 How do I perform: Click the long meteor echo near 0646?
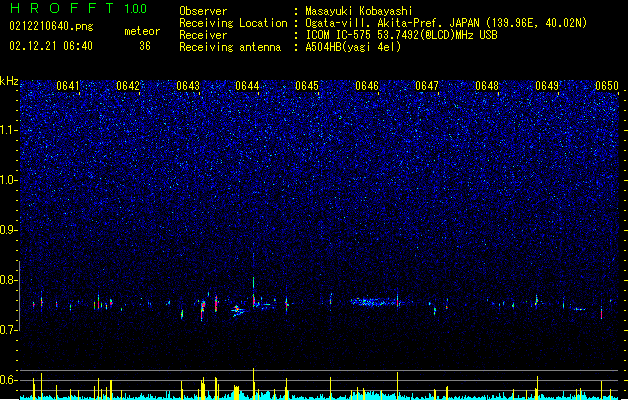(x=375, y=302)
